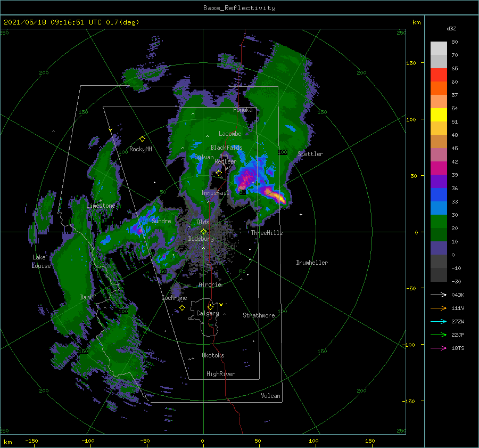Select the 18TS legend text
The width and height of the screenshot is (479, 448).
(x=458, y=348)
